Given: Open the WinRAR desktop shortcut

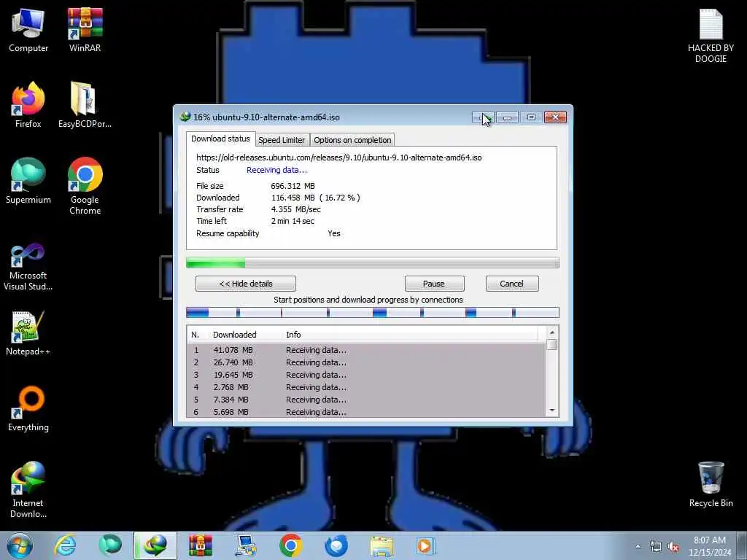Looking at the screenshot, I should [85, 31].
